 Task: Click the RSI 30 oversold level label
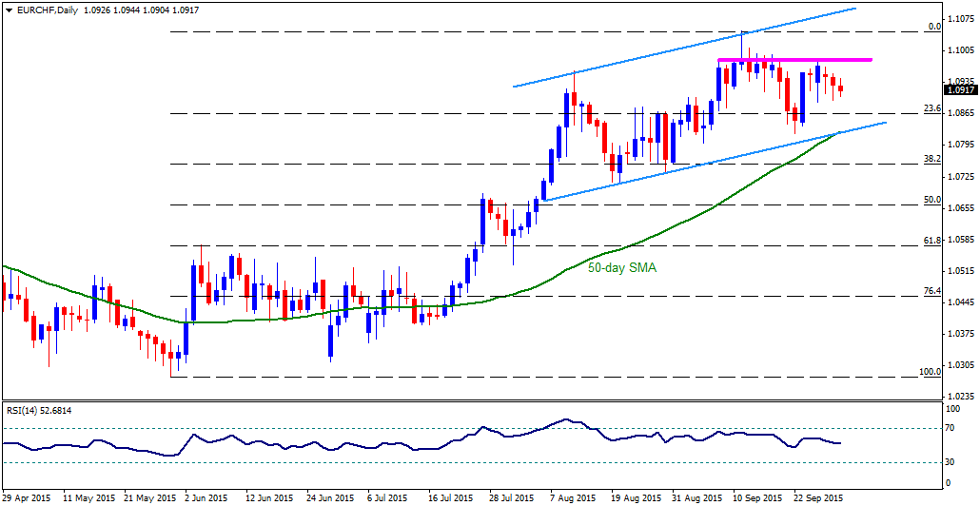953,462
